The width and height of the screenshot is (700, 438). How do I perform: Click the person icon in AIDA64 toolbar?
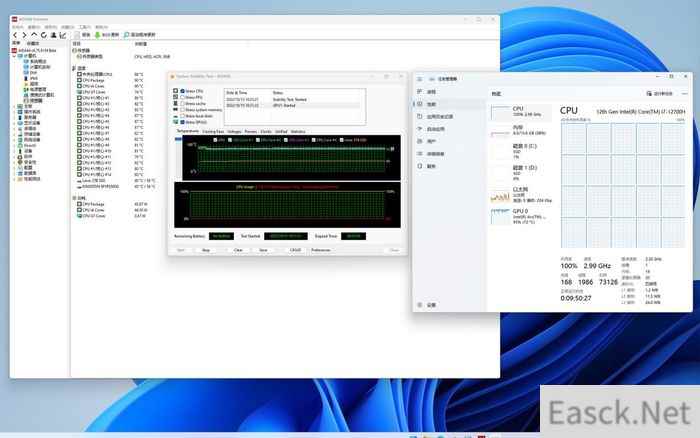[x=53, y=35]
